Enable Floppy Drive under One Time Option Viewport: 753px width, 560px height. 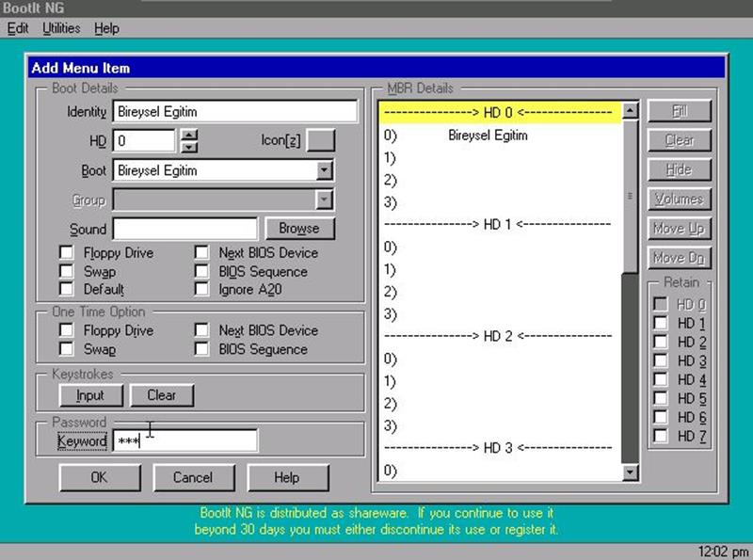pyautogui.click(x=66, y=330)
